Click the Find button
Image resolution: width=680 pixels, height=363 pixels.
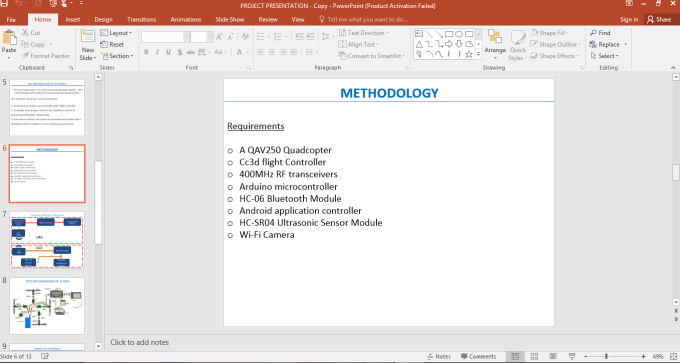[600, 33]
